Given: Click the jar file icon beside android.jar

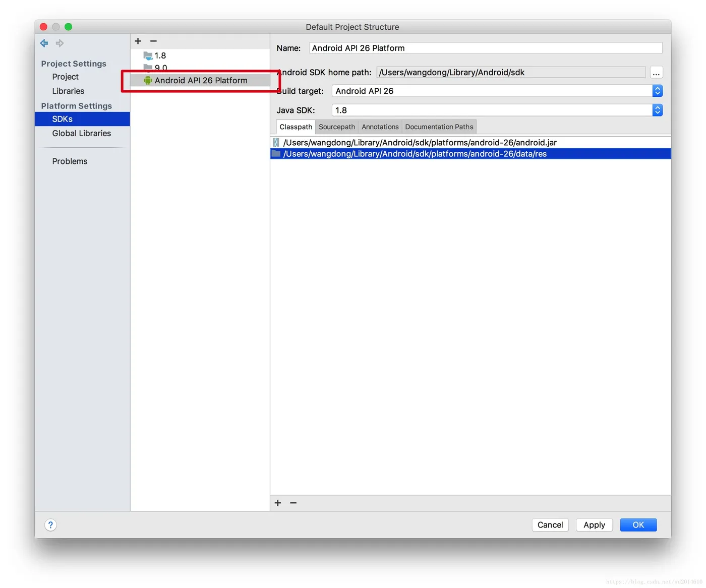Looking at the screenshot, I should click(276, 143).
